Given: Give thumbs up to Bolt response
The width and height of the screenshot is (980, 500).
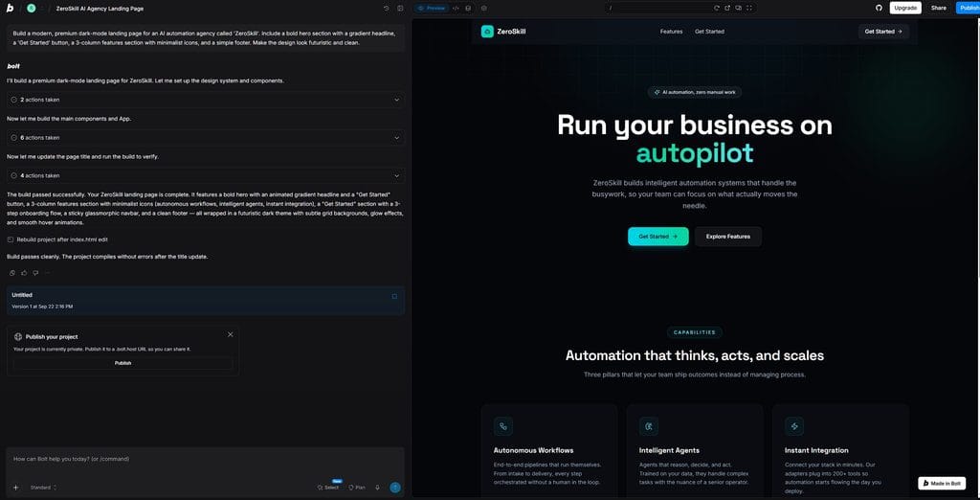Looking at the screenshot, I should tap(24, 273).
